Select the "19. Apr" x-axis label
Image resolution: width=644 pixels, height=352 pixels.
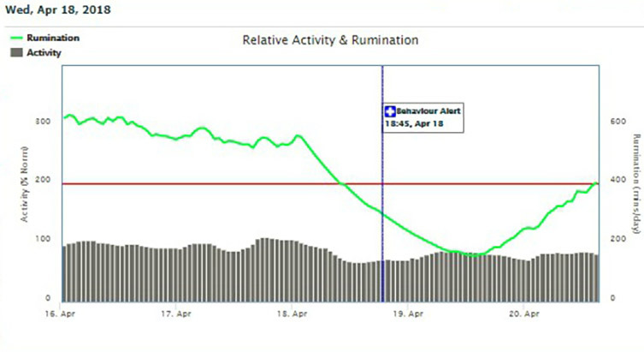409,313
